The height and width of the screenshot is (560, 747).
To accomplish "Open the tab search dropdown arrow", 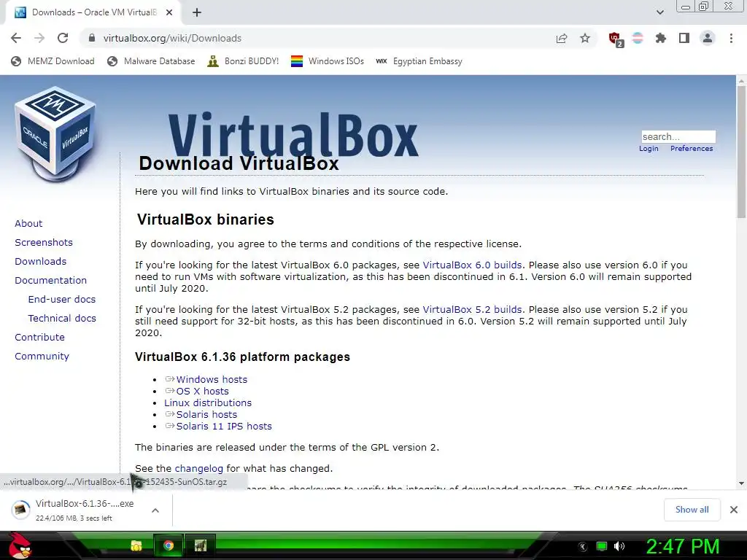I will [x=659, y=12].
